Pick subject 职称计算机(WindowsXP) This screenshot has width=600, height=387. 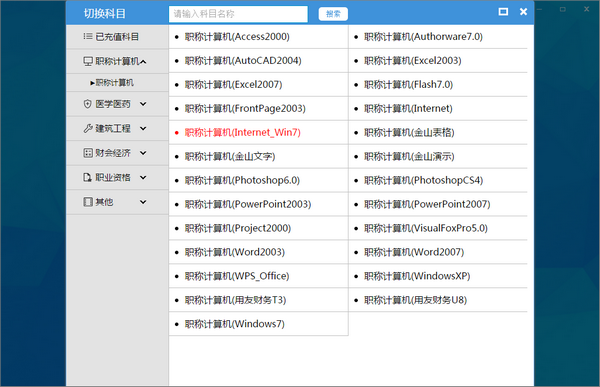click(417, 276)
